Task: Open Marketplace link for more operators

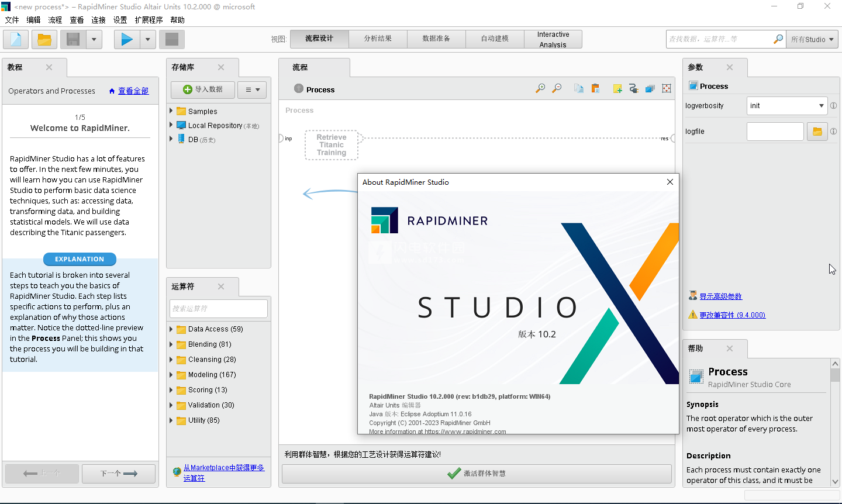Action: coord(224,472)
